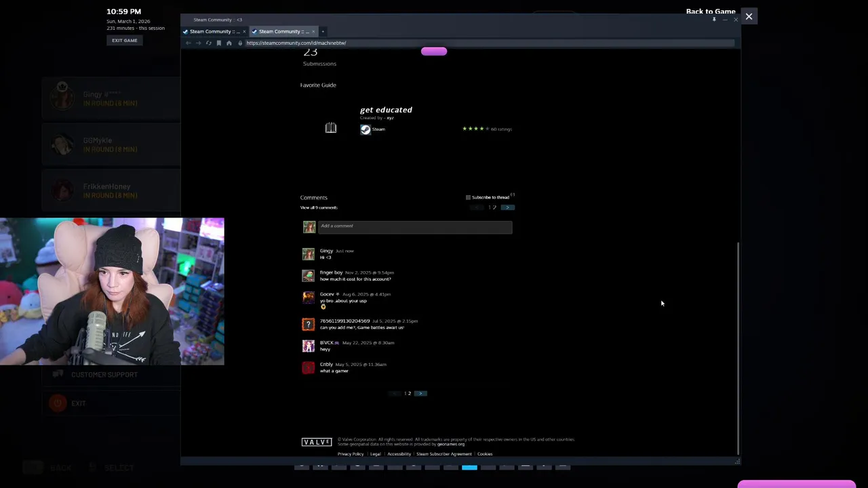Click Back to Game
This screenshot has height=488, width=868.
(711, 11)
